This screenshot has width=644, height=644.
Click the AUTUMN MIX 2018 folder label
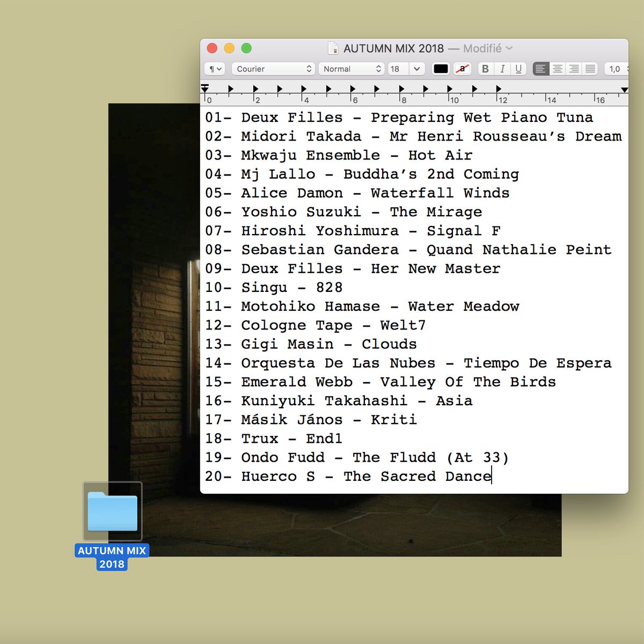[x=112, y=557]
